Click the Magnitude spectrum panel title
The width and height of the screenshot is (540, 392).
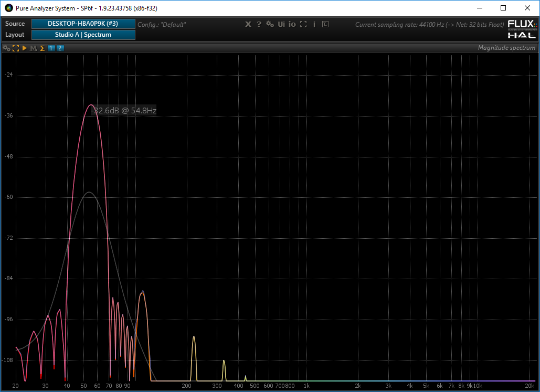(x=506, y=48)
